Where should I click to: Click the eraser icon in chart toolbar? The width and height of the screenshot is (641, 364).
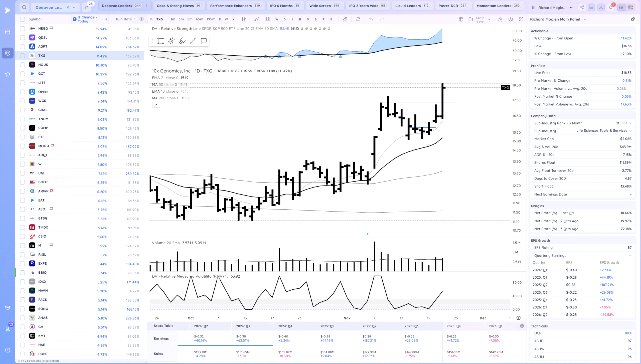(x=345, y=19)
